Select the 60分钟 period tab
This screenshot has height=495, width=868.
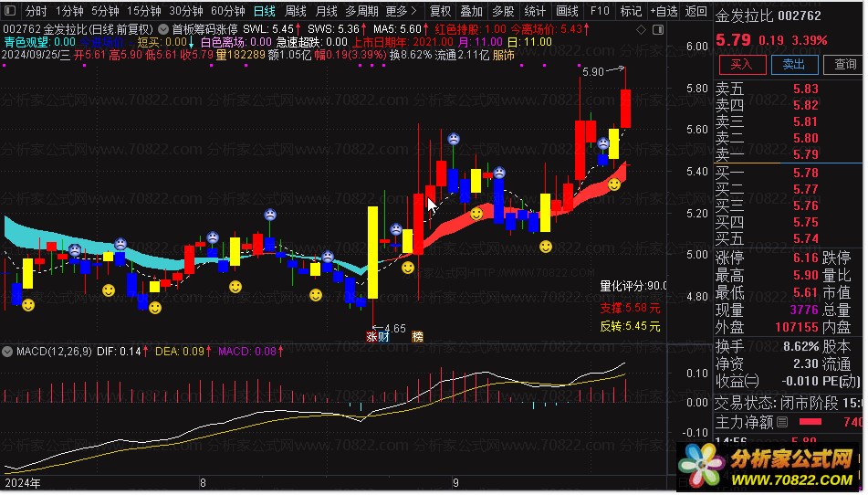[x=228, y=11]
